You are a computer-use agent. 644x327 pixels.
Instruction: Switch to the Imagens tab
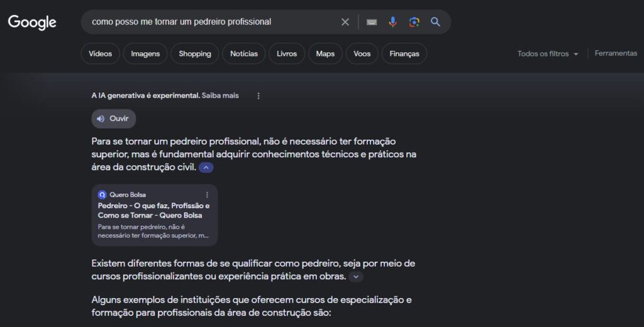pyautogui.click(x=145, y=54)
